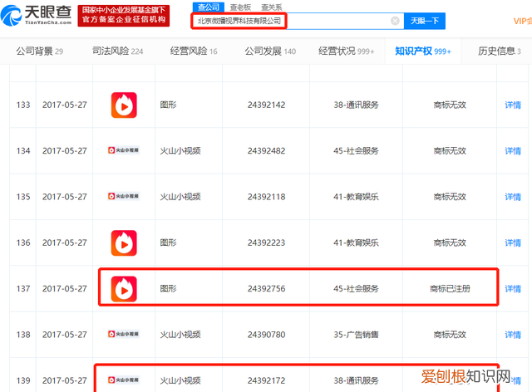The height and width of the screenshot is (392, 532).
Task: Click the company name search input field
Action: click(x=298, y=21)
